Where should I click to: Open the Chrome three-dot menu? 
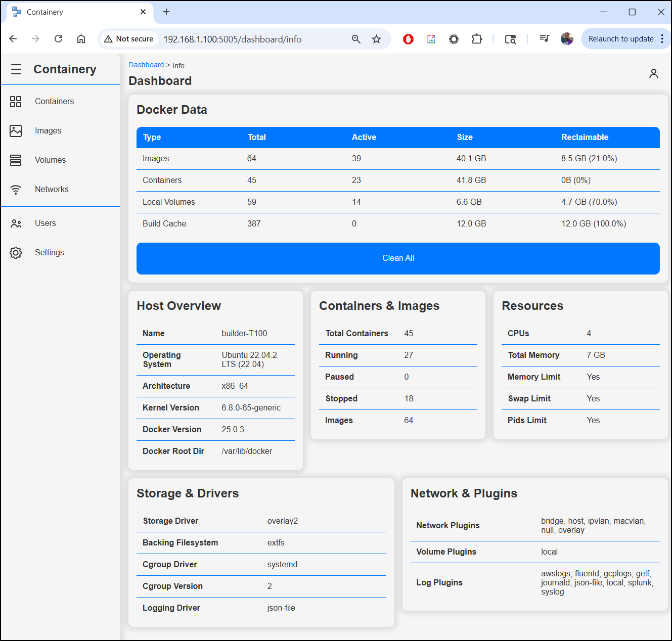pos(662,39)
